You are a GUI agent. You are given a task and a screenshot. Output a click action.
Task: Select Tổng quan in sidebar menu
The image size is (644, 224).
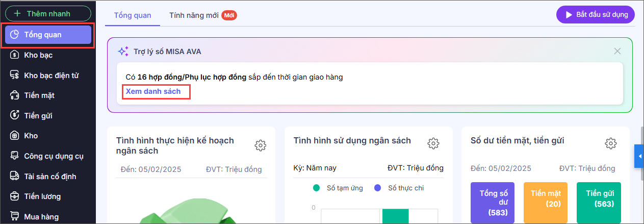(48, 35)
